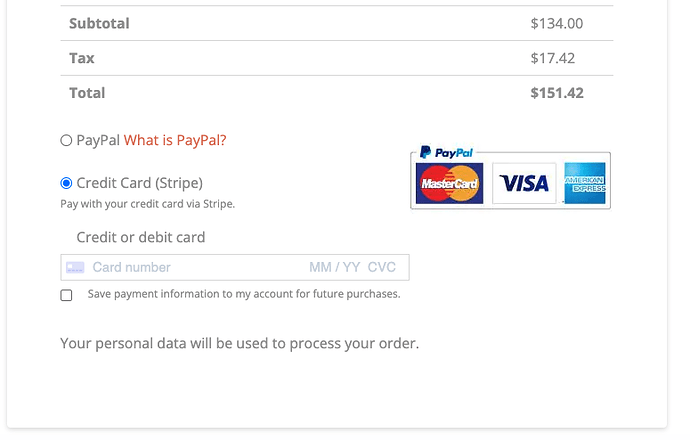Click the Total amount $151.42

click(557, 93)
